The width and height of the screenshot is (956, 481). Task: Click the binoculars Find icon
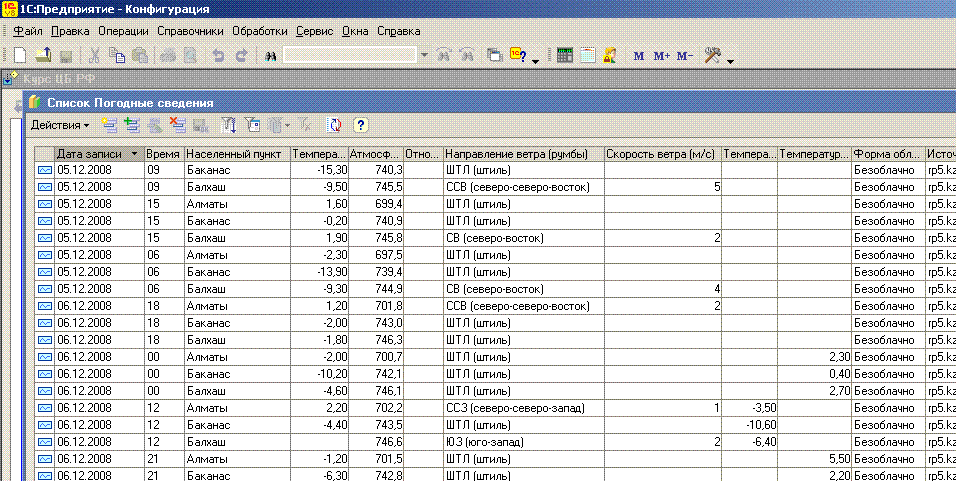pos(270,56)
